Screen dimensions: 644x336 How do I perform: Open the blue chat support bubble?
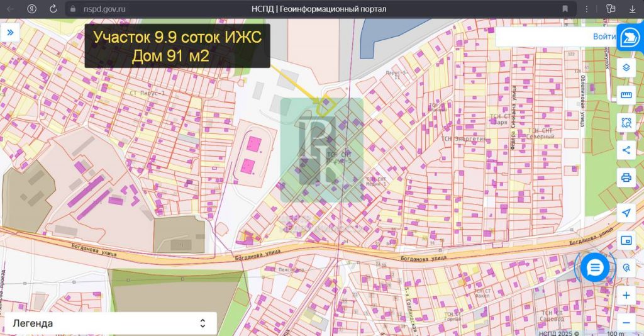click(x=594, y=268)
